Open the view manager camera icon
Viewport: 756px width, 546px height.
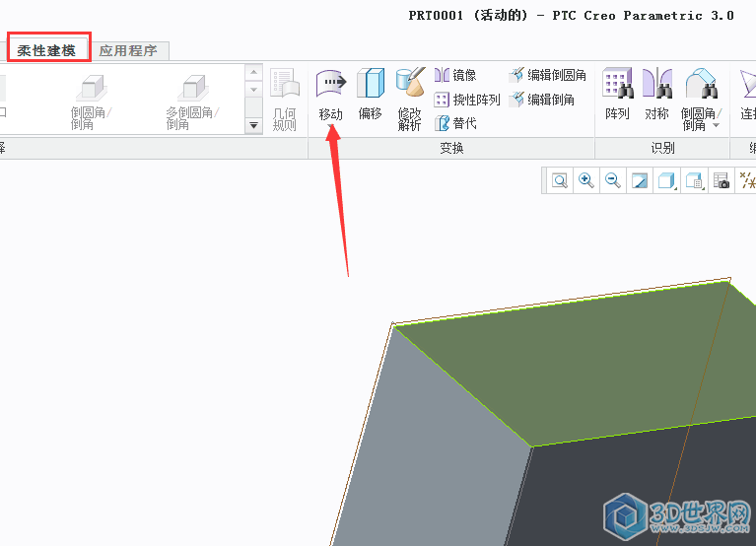[722, 181]
